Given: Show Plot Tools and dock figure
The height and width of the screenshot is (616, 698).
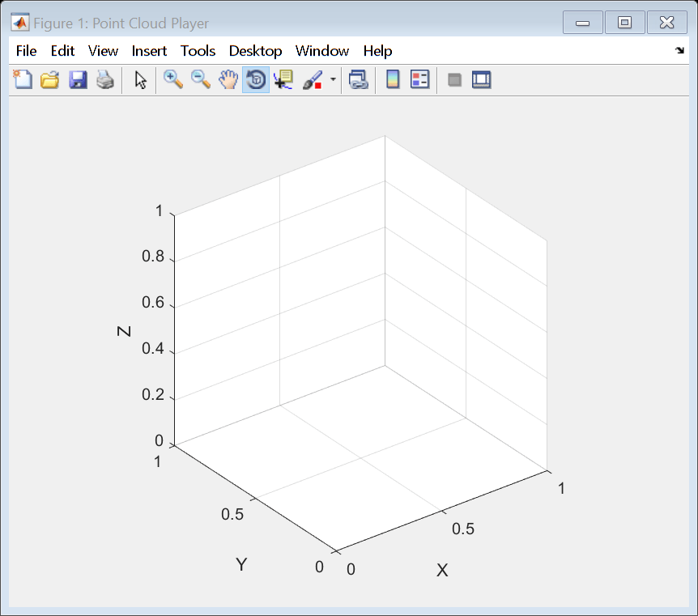Looking at the screenshot, I should (482, 80).
